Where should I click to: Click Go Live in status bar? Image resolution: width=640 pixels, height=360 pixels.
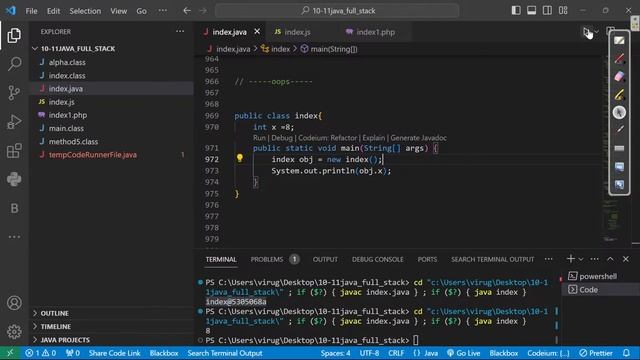click(463, 353)
